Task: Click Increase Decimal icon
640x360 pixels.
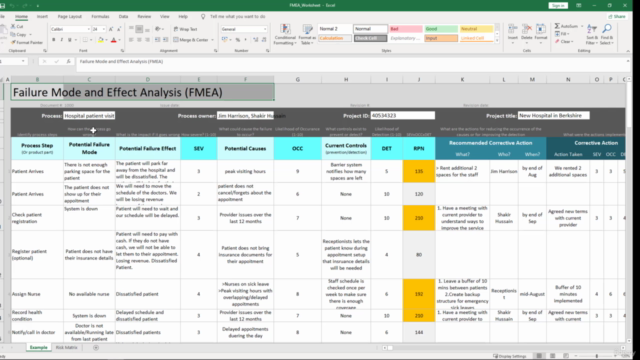Action: point(256,40)
